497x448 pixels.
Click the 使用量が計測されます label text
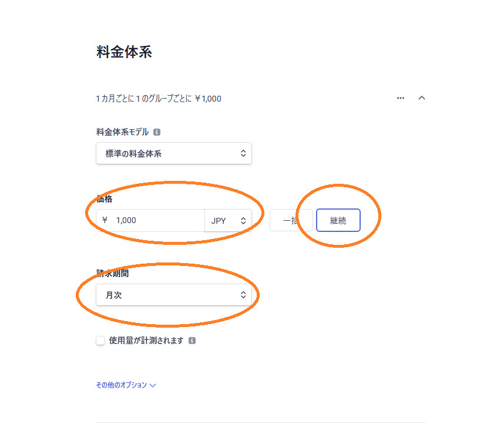146,341
